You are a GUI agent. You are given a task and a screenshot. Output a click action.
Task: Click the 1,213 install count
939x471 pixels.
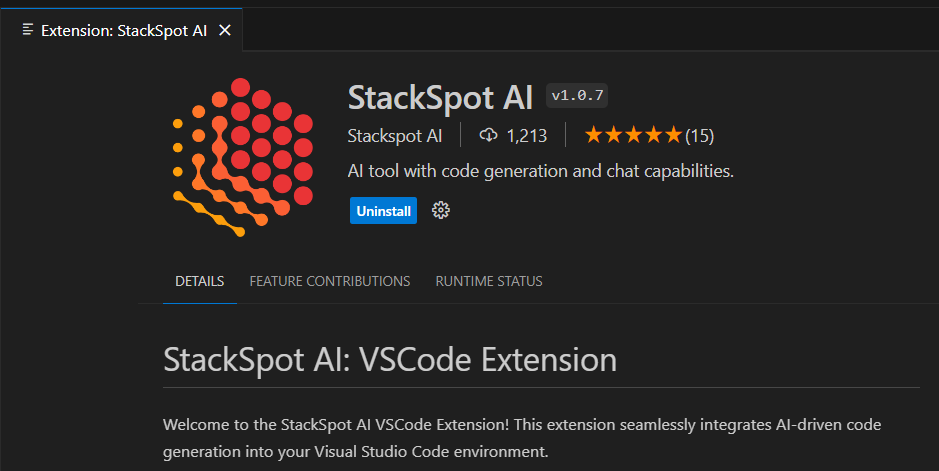click(x=527, y=136)
